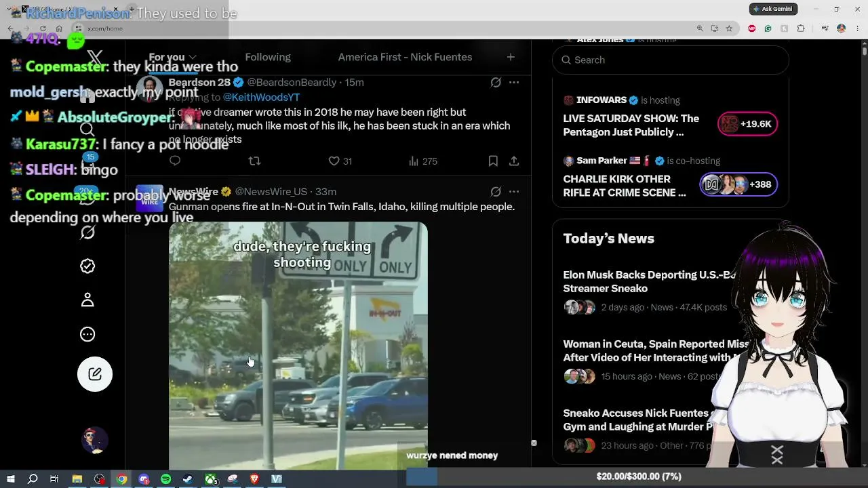Open Profile from the X sidebar
The width and height of the screenshot is (868, 488).
pyautogui.click(x=87, y=300)
